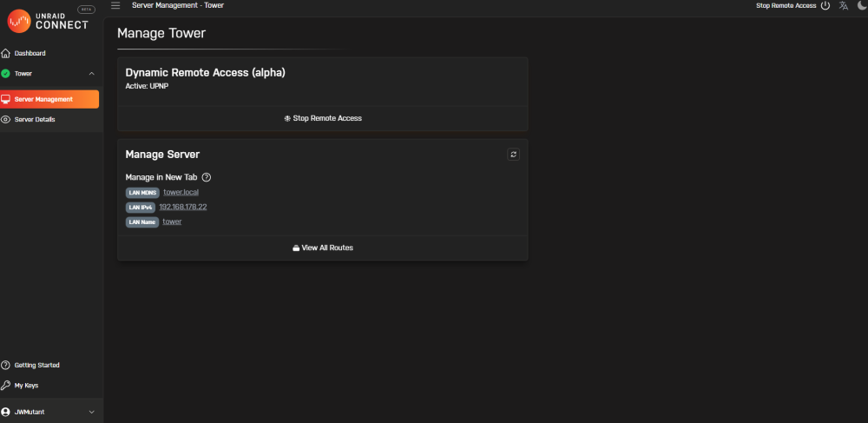The height and width of the screenshot is (423, 868).
Task: Click Dynamic Remote Access (alpha) heading
Action: (x=206, y=73)
